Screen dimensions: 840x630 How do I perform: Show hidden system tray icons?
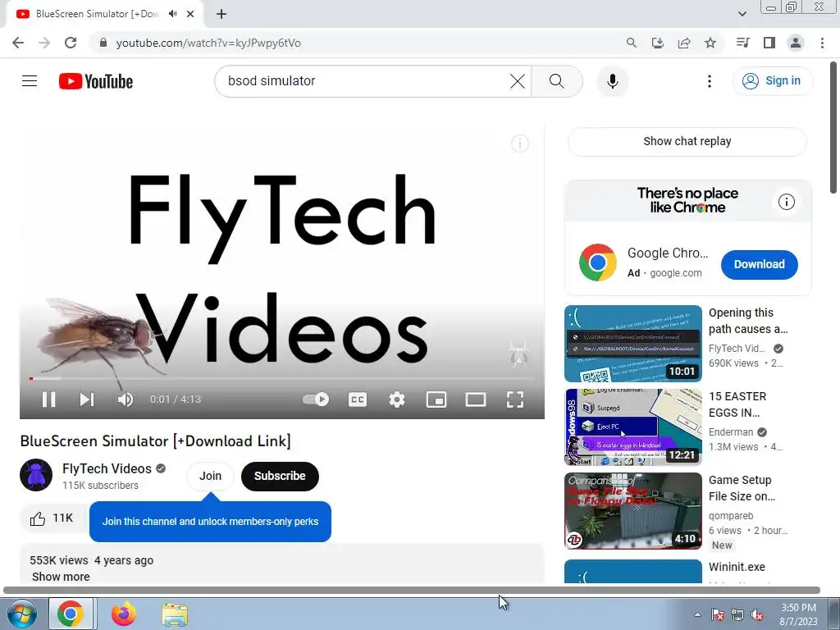coord(697,614)
